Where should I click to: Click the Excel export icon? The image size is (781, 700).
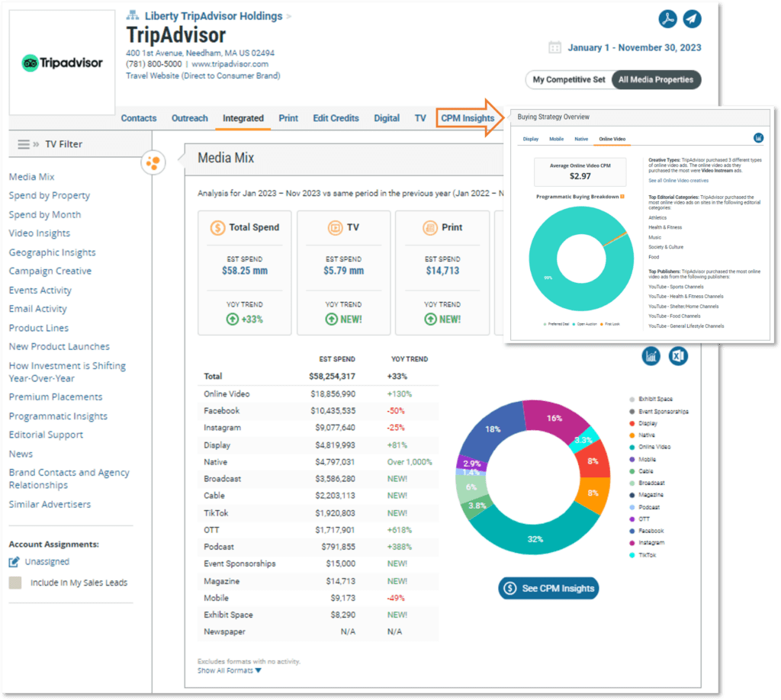(678, 356)
